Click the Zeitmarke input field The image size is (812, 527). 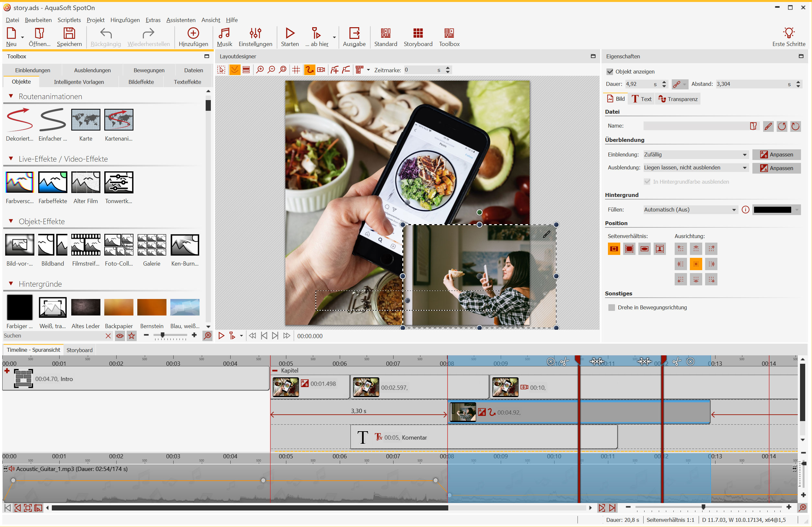[420, 70]
